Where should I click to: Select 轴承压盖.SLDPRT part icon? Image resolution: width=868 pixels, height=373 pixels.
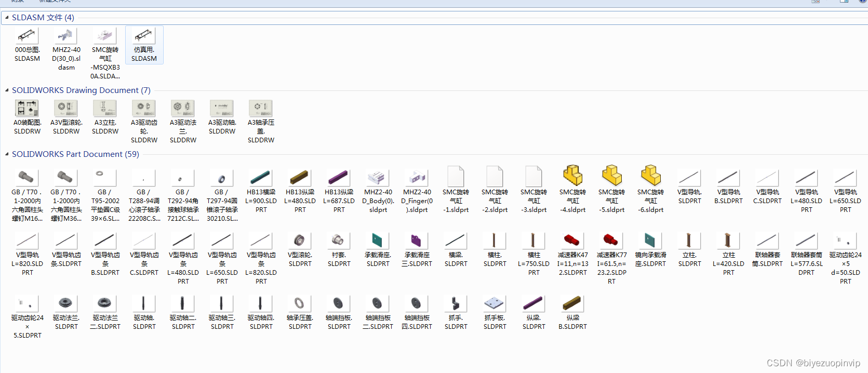(300, 303)
